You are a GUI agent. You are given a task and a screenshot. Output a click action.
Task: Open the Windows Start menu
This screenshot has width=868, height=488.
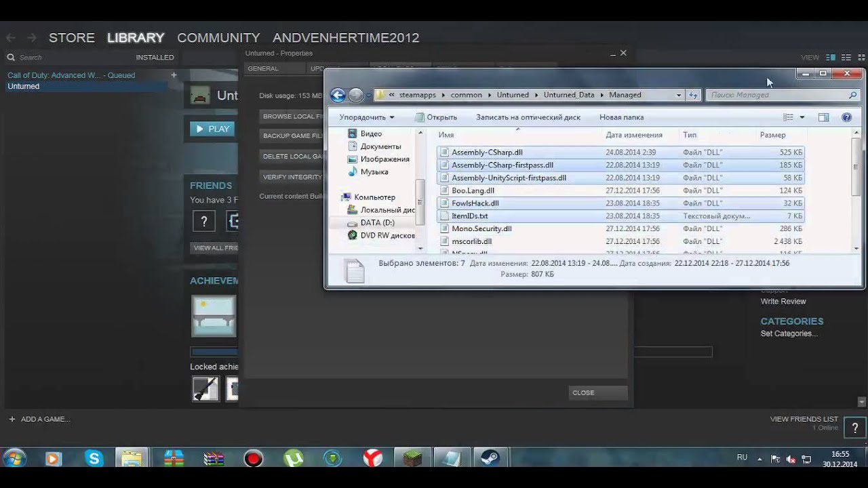(14, 459)
